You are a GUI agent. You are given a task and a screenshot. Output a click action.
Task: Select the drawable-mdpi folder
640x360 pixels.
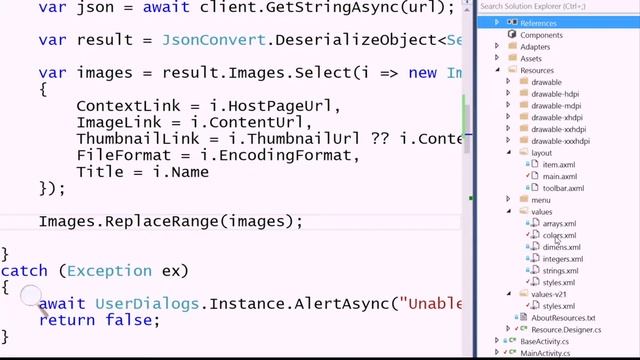click(556, 106)
